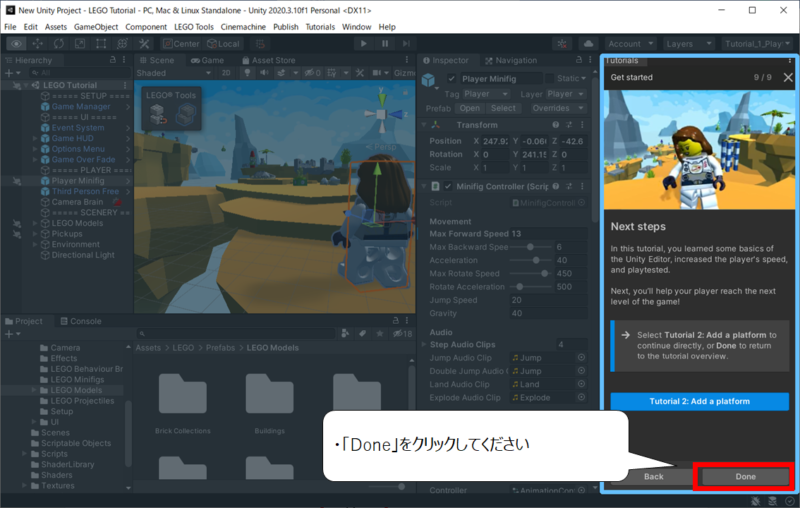Toggle Local handle rotation

tap(223, 44)
